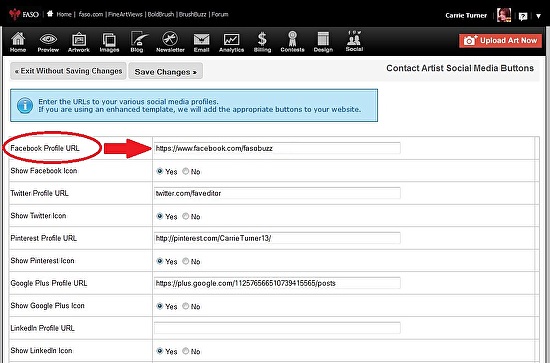Image resolution: width=550 pixels, height=363 pixels.
Task: Open the Images section
Action: click(109, 42)
